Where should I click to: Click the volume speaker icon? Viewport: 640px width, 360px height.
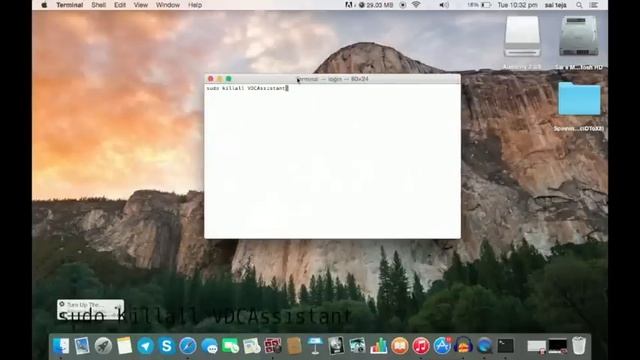point(444,5)
